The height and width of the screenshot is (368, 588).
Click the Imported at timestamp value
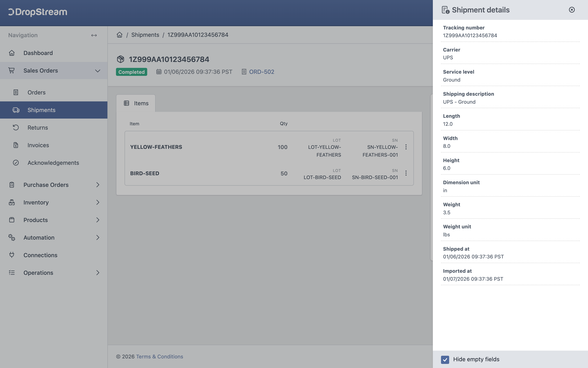point(473,279)
